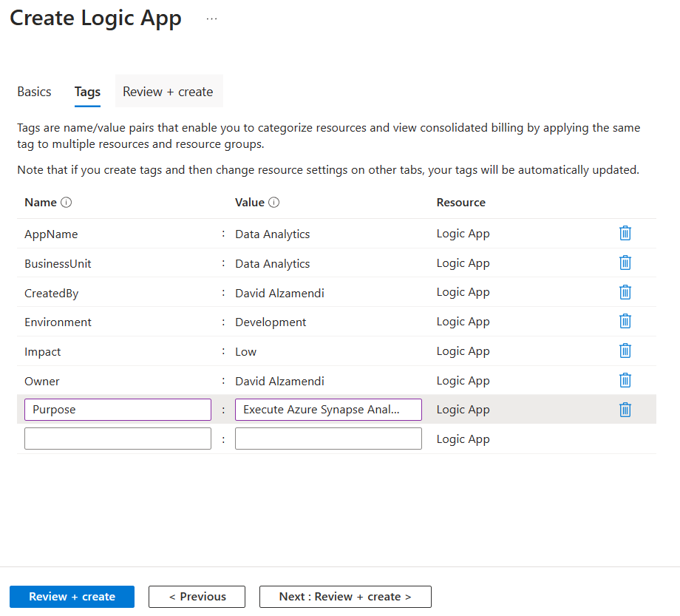Select the Tags tab

87,92
